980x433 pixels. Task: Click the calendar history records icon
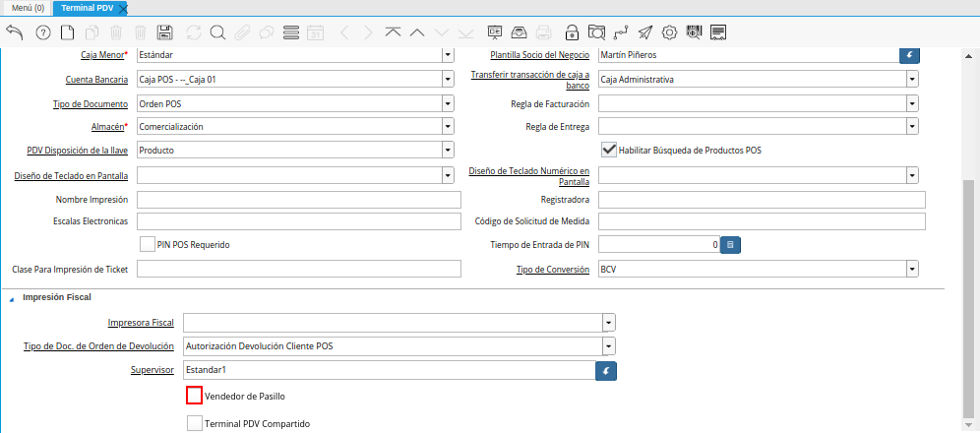click(316, 32)
